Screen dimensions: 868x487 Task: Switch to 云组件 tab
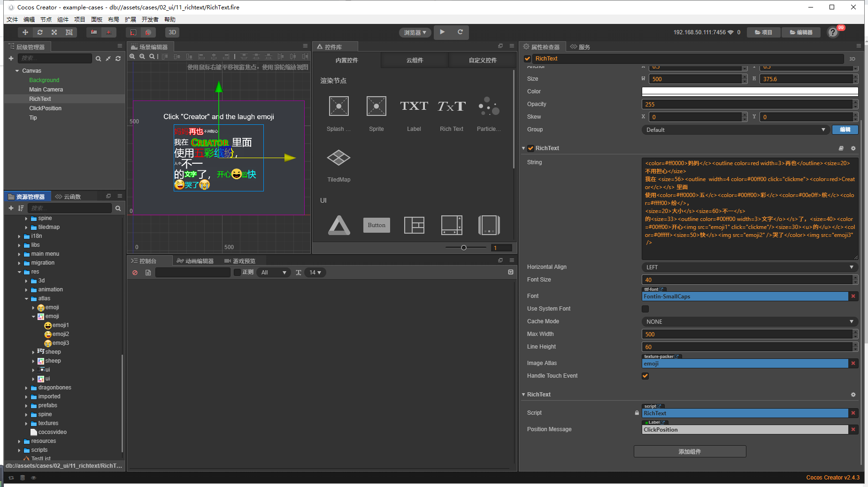pyautogui.click(x=415, y=61)
